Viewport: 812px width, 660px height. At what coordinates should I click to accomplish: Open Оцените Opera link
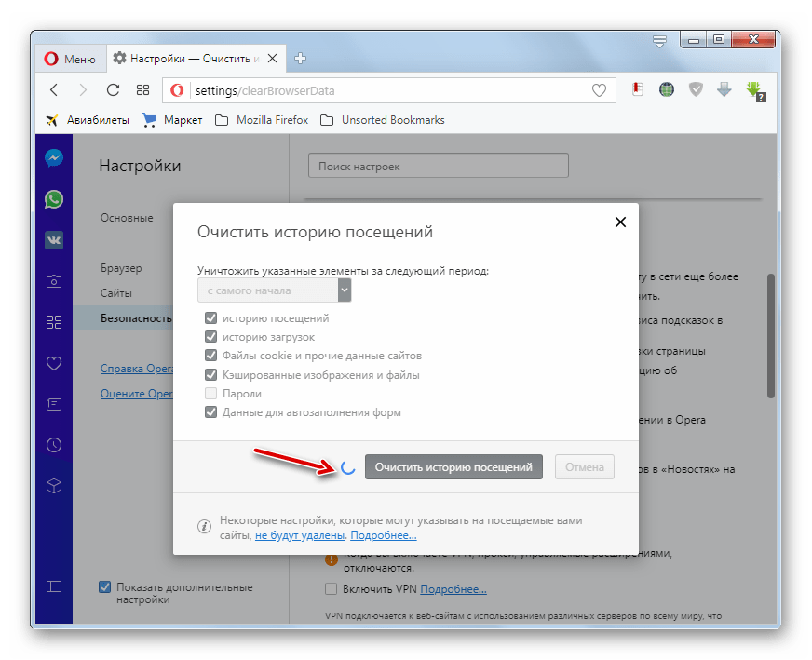tap(137, 394)
